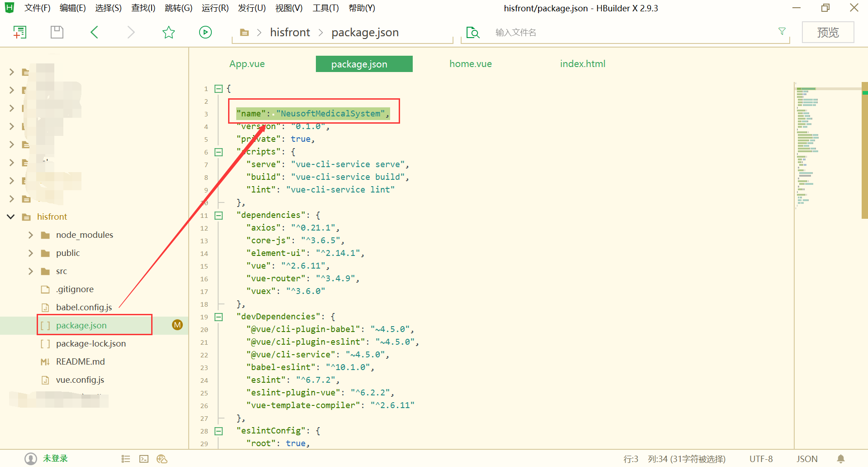This screenshot has height=467, width=868.
Task: Fold the eslintConfig block at line 28
Action: [x=219, y=431]
